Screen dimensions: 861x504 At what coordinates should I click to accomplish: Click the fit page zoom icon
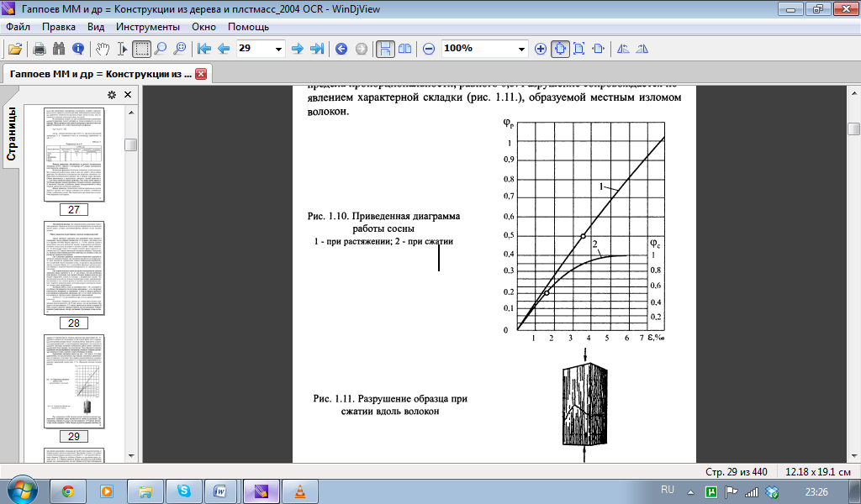point(578,49)
